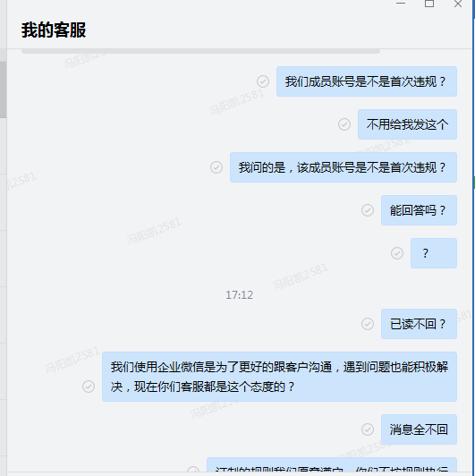The width and height of the screenshot is (475, 476).
Task: Click the checkmark icon beside the lone "？" message
Action: coord(397,253)
